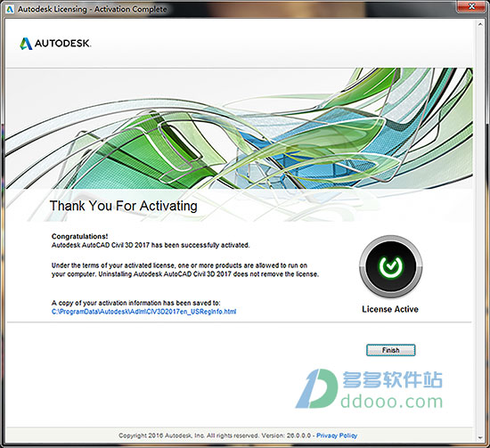This screenshot has height=448, width=490.
Task: Click the 'Congratulations!' text
Action: (79, 236)
